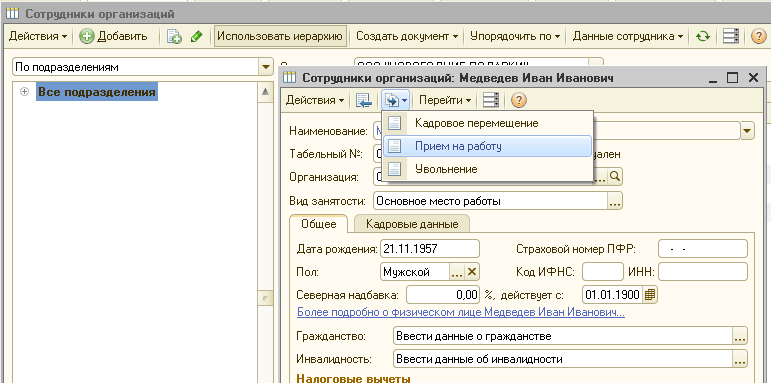Click the green refresh arrows icon

pyautogui.click(x=703, y=36)
